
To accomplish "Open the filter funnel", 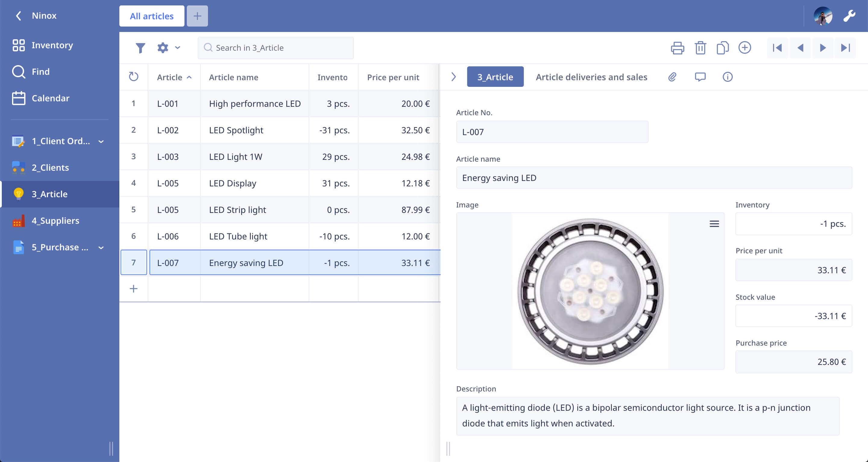I will point(140,48).
